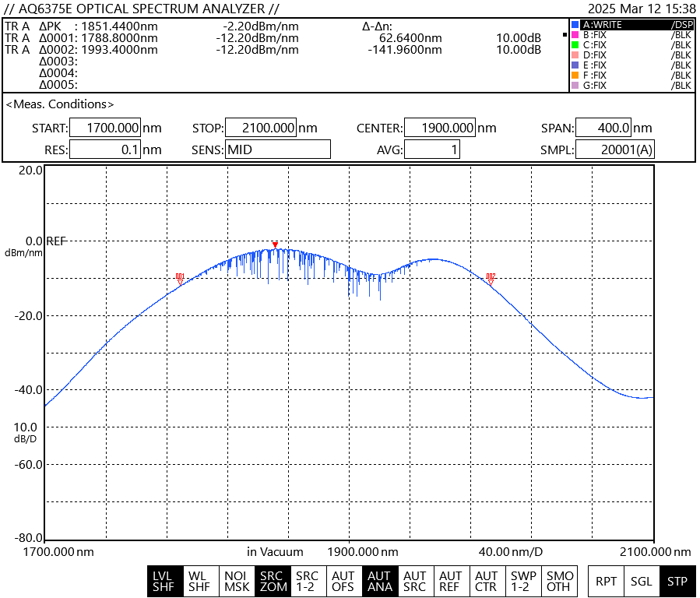Click the green trace C color swatch
This screenshot has width=700, height=598.
(575, 45)
